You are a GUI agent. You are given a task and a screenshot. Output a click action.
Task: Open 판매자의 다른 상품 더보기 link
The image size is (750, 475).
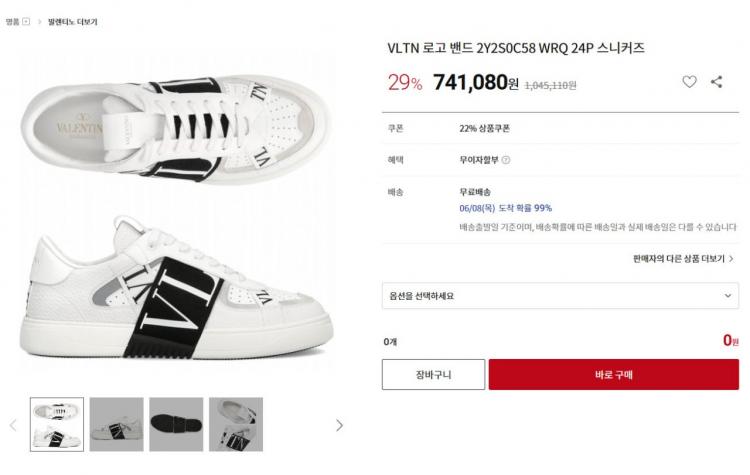[683, 259]
